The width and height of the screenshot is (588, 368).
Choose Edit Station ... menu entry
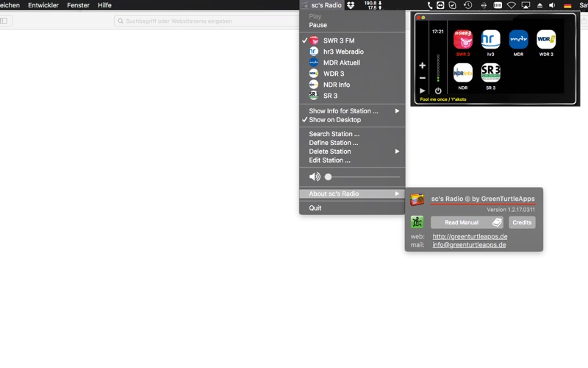[x=352, y=160]
